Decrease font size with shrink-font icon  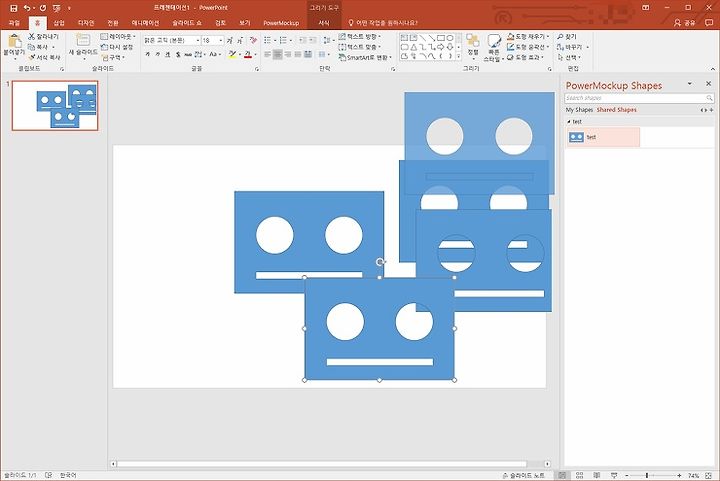pyautogui.click(x=239, y=40)
